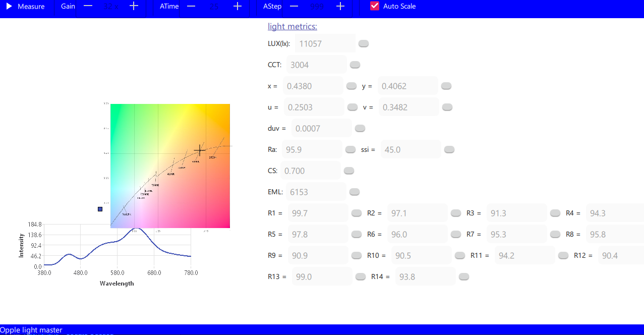Toggle the switch next to CCT value
The width and height of the screenshot is (644, 335).
[x=355, y=65]
